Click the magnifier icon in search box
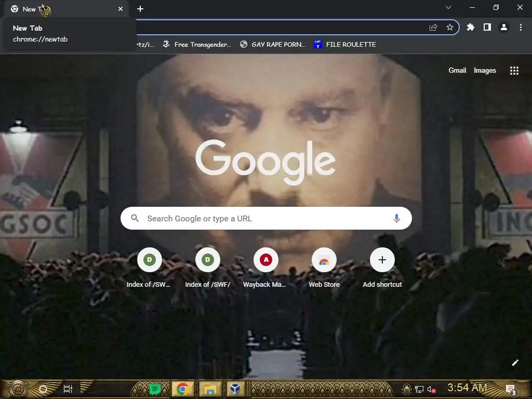532x399 pixels. 135,218
